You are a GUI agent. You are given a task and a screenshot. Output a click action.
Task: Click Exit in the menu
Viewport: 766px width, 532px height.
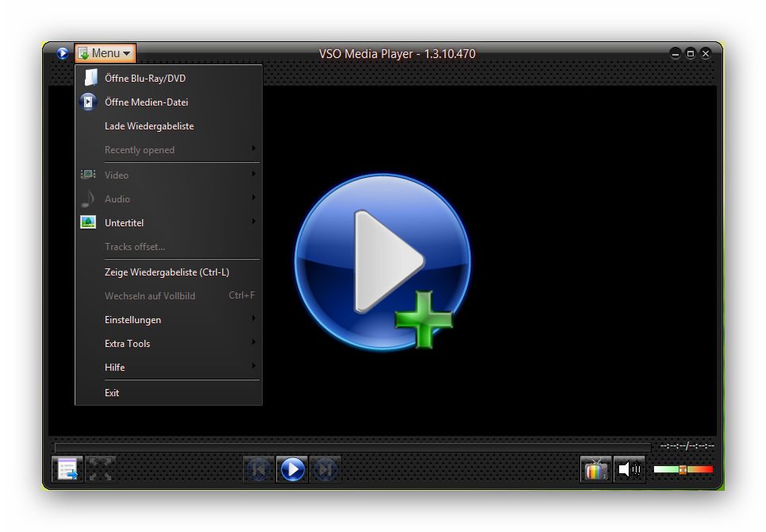point(168,393)
